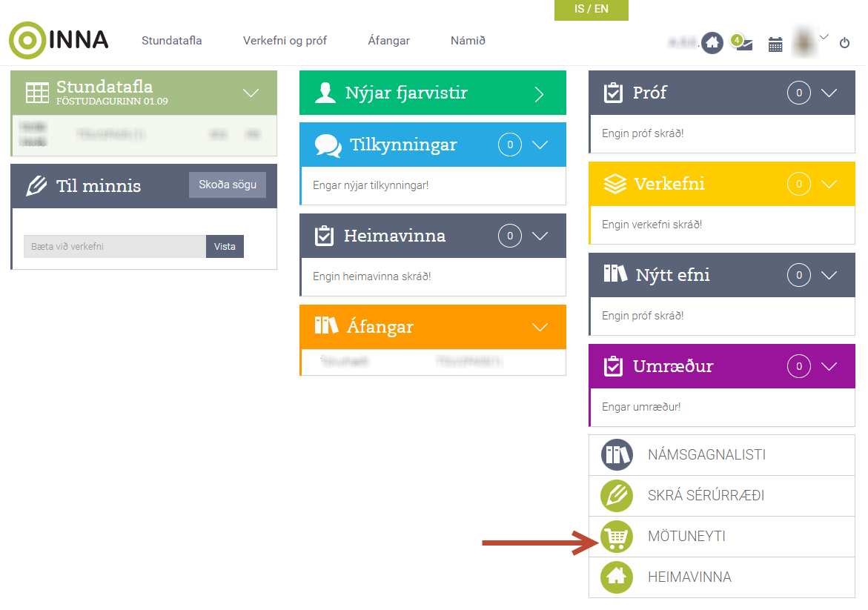This screenshot has height=610, width=868.
Task: Open messages envelope with 4 badge
Action: (742, 43)
